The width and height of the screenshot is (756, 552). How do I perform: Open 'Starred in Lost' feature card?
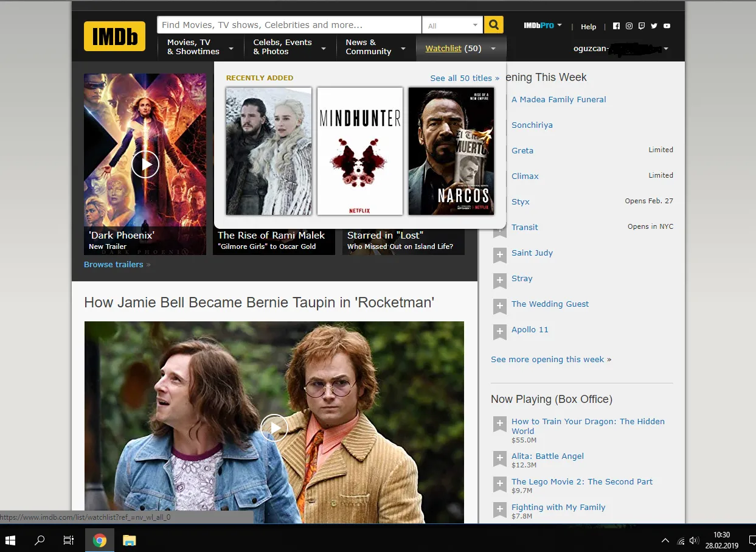point(403,240)
